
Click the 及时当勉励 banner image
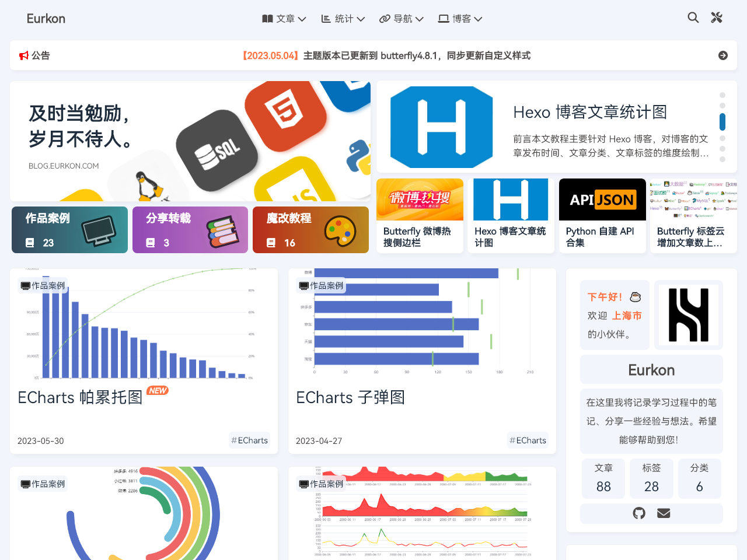pos(190,141)
